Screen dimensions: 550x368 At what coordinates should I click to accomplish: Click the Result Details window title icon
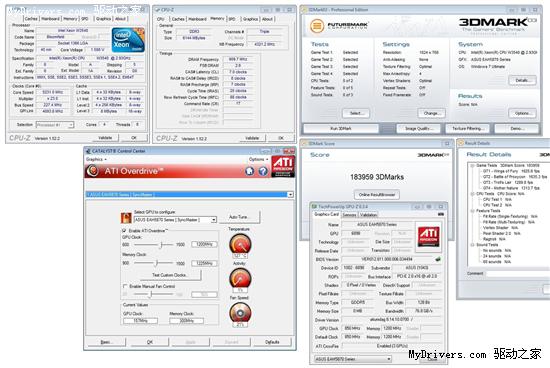point(461,143)
